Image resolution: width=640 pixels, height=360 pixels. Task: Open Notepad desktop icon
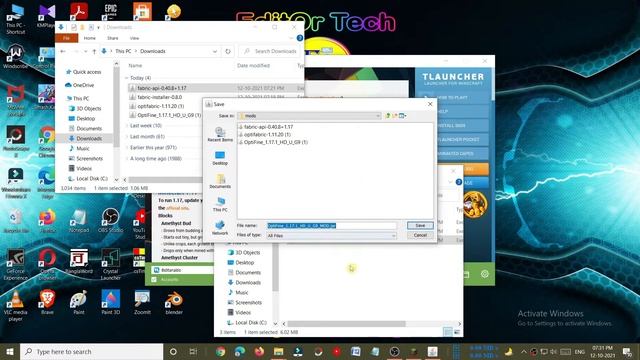(79, 221)
